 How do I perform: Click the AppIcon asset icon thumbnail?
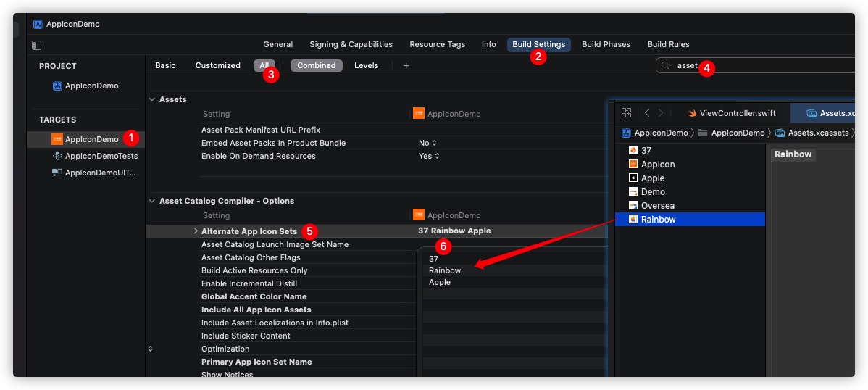633,164
